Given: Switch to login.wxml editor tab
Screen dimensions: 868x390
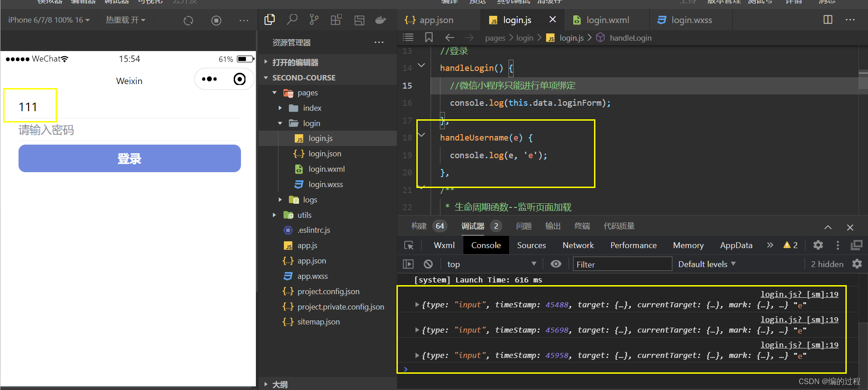Looking at the screenshot, I should click(607, 20).
